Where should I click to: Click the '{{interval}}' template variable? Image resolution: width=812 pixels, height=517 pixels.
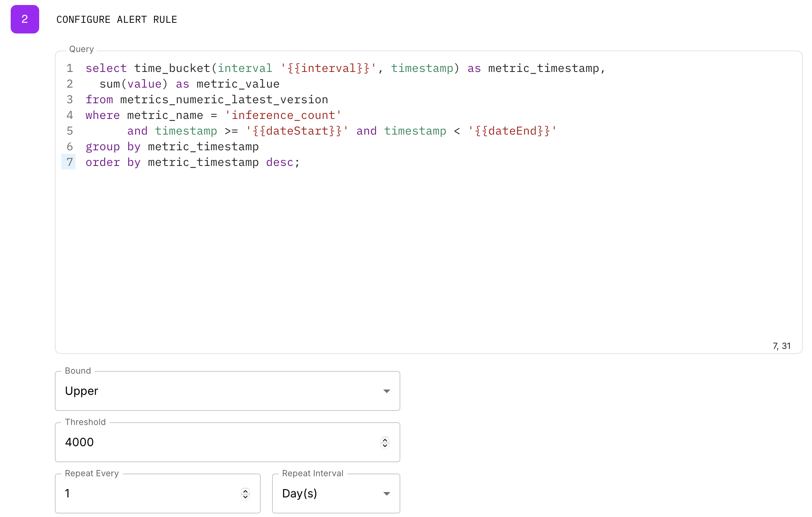(x=328, y=68)
